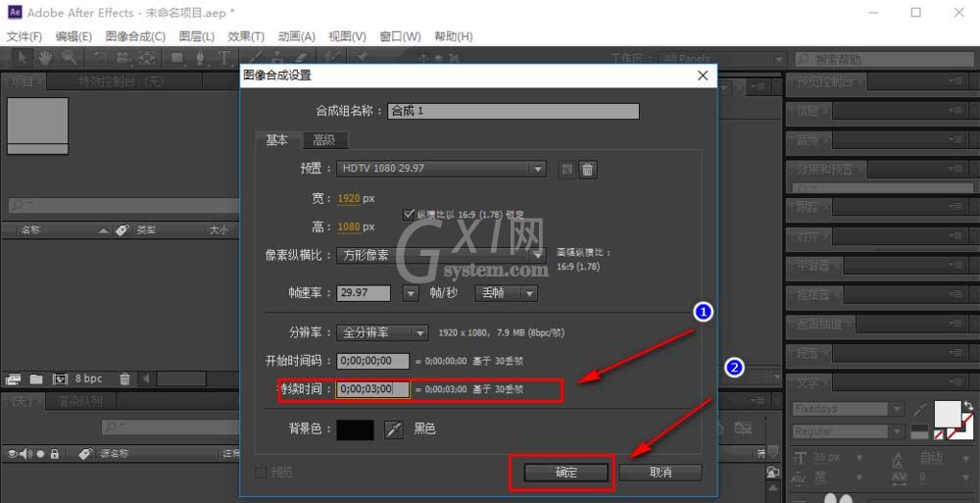The height and width of the screenshot is (503, 980).
Task: Open the 编辑(E) menu
Action: point(73,36)
